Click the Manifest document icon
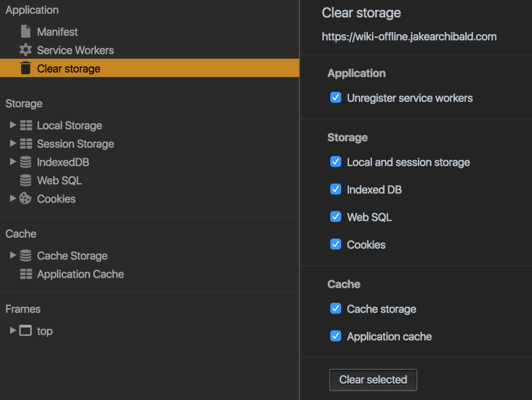 pyautogui.click(x=26, y=32)
